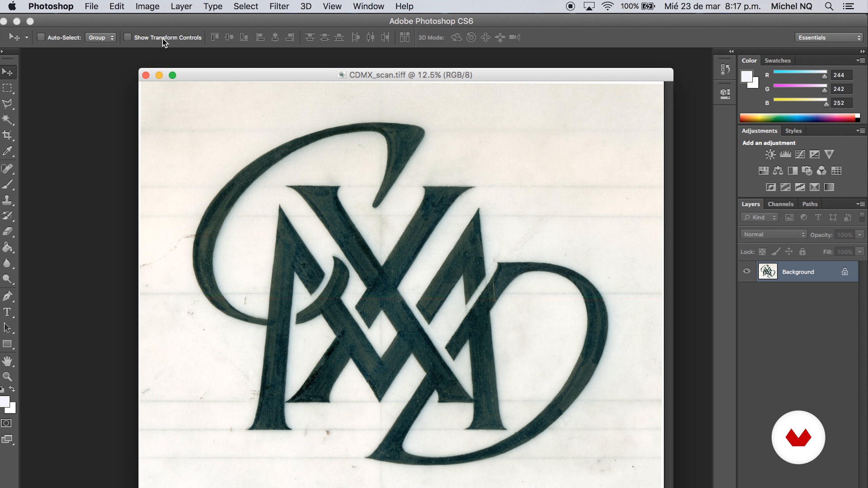The image size is (868, 488).
Task: Add an Invert adjustment
Action: pyautogui.click(x=771, y=187)
